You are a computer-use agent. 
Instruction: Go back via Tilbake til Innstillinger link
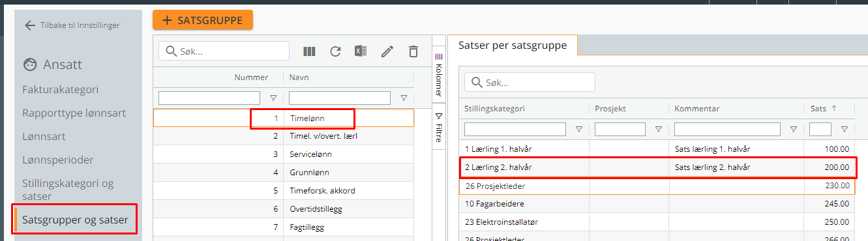click(x=72, y=25)
